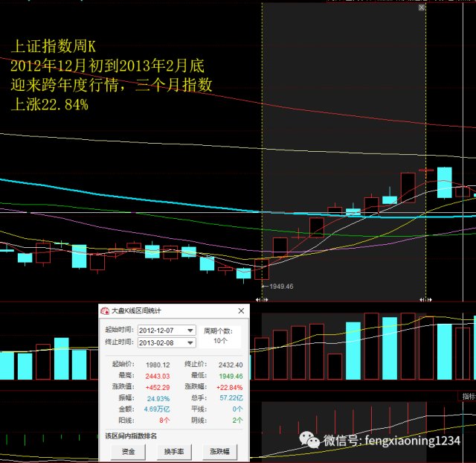Click the 最高 value 2443.03

[158, 376]
